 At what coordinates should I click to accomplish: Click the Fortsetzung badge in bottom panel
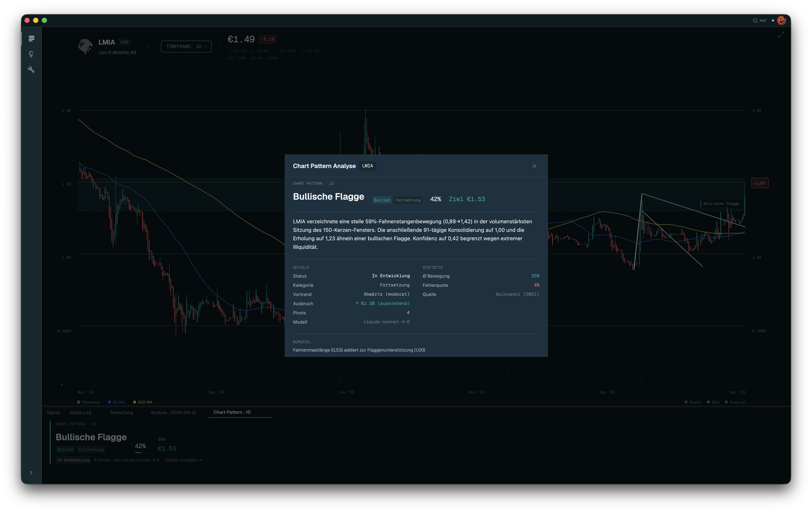[x=91, y=450]
